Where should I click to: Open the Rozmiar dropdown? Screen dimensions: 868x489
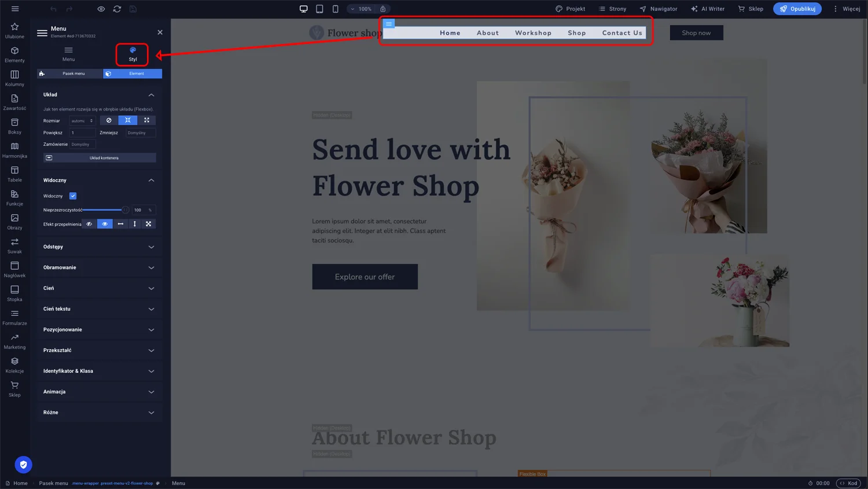point(82,120)
